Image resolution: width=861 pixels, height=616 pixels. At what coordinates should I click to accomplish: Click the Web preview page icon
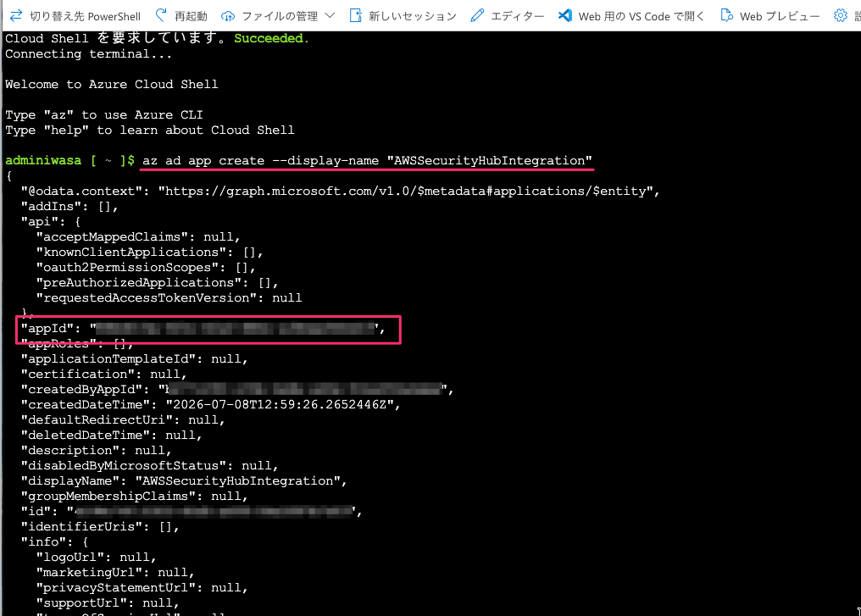(x=726, y=15)
